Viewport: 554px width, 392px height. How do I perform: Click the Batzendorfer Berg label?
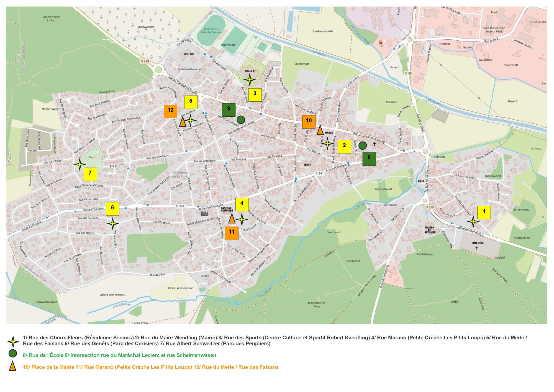pyautogui.click(x=316, y=304)
